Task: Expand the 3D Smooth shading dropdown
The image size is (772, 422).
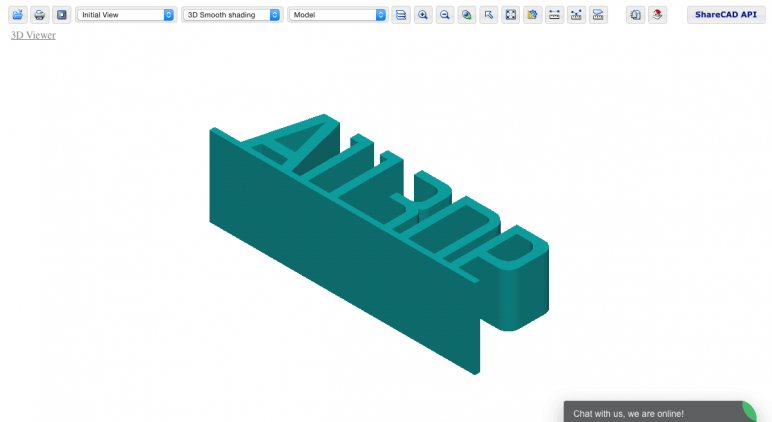Action: pyautogui.click(x=231, y=15)
